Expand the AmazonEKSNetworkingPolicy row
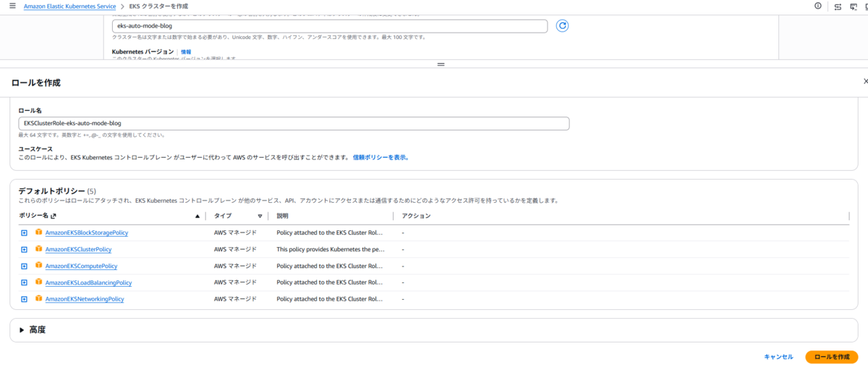 [24, 299]
